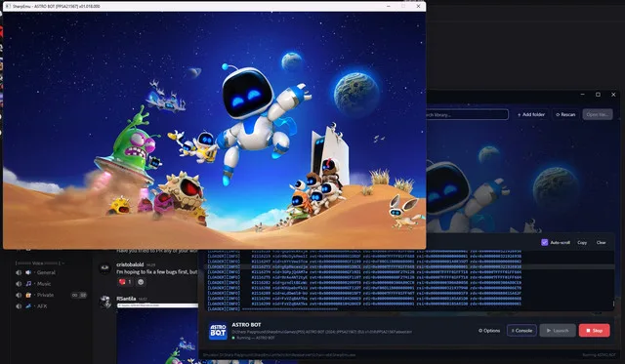Toggle the Console panel button
This screenshot has height=364, width=625.
point(521,331)
